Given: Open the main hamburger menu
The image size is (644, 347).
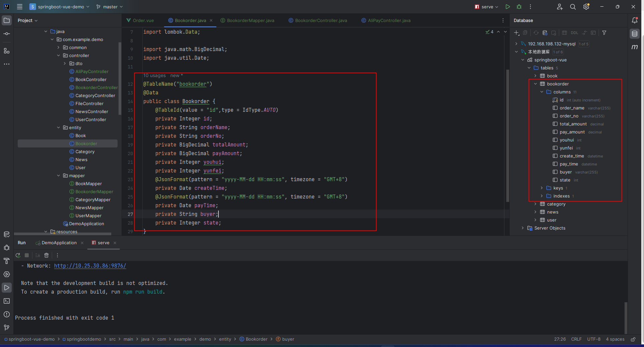Looking at the screenshot, I should click(x=20, y=7).
